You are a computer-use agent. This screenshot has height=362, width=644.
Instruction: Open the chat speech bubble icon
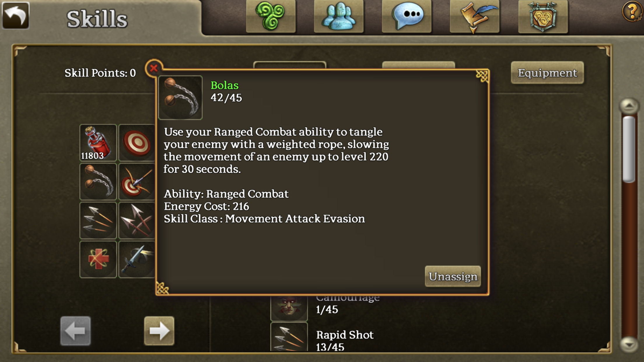tap(407, 16)
